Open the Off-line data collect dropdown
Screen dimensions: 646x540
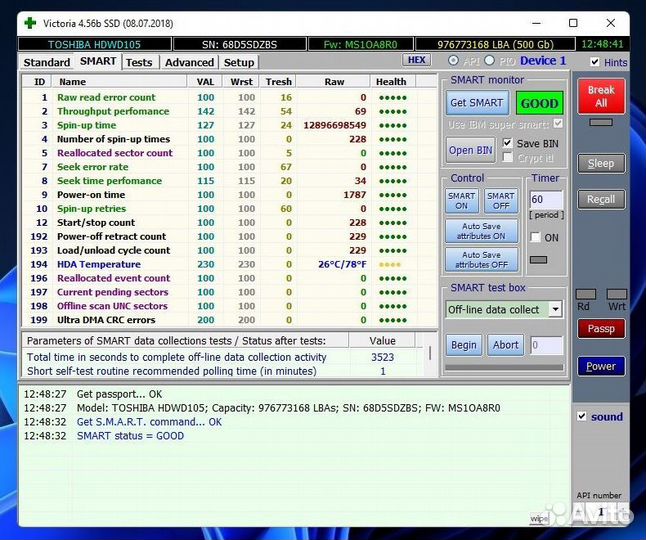click(555, 310)
